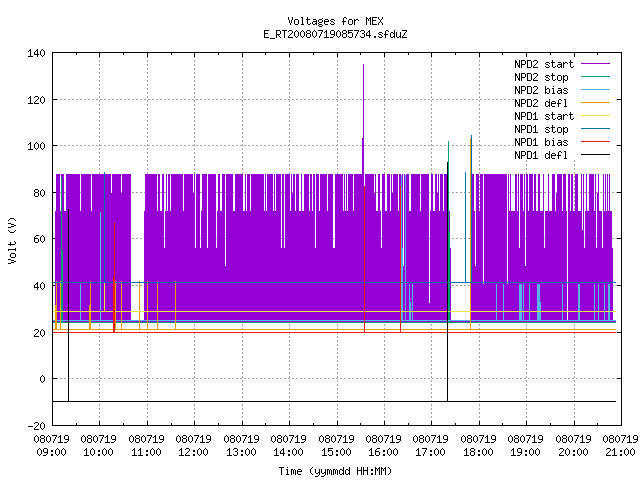Image resolution: width=640 pixels, height=480 pixels.
Task: Click the x-axis tick label 09:00
Action: pyautogui.click(x=51, y=452)
